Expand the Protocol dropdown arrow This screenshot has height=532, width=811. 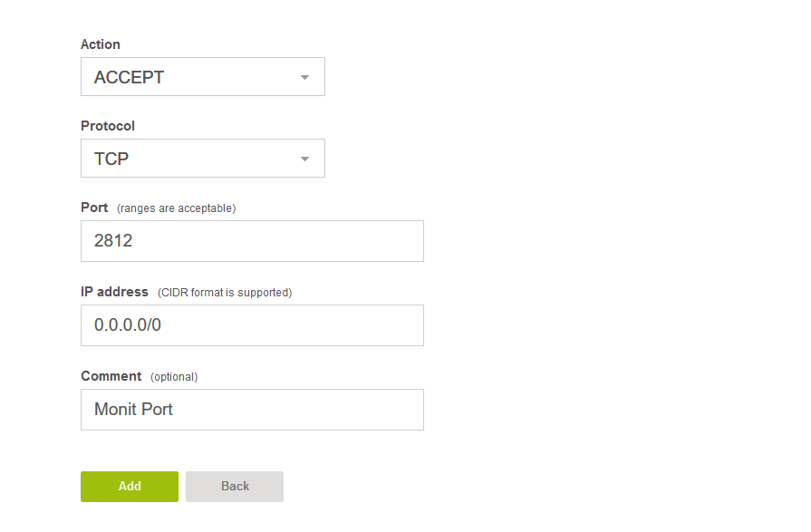[304, 160]
